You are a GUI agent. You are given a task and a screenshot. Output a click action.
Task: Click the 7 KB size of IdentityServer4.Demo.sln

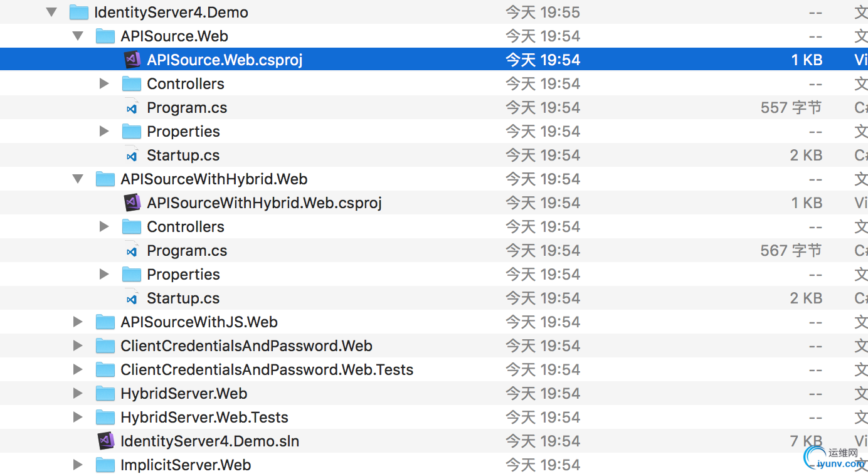click(x=806, y=441)
